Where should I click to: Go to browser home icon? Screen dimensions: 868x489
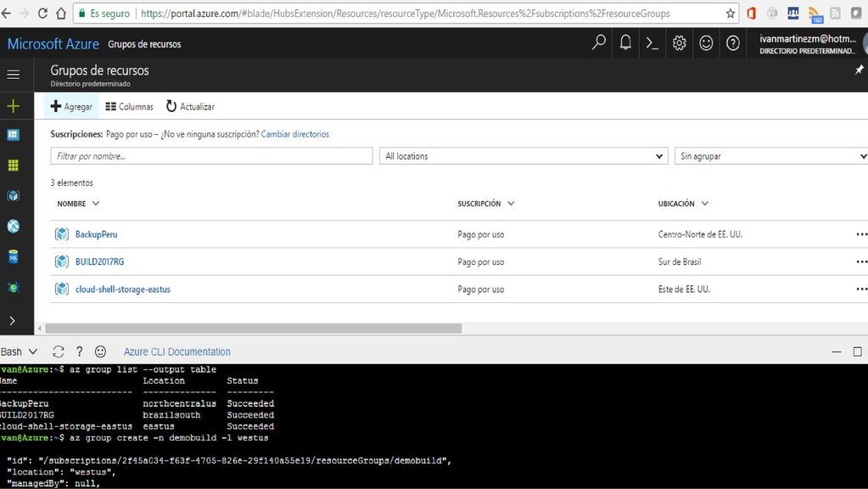(61, 14)
